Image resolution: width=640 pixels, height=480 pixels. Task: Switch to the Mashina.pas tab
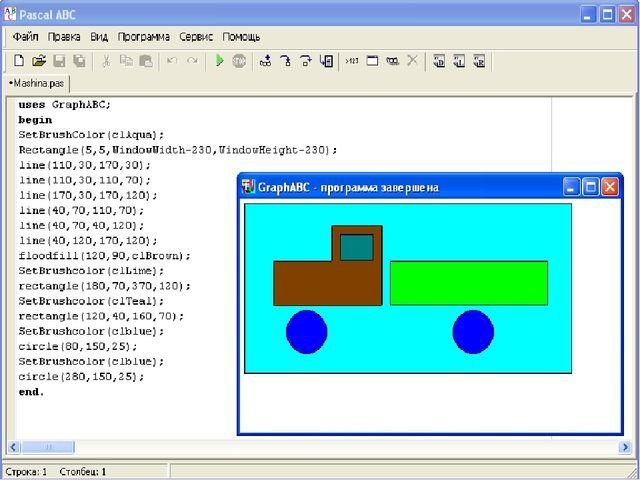[35, 82]
